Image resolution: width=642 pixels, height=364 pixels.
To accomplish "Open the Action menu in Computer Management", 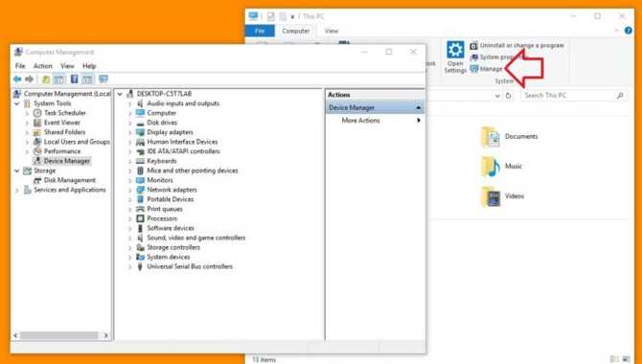I will point(43,66).
